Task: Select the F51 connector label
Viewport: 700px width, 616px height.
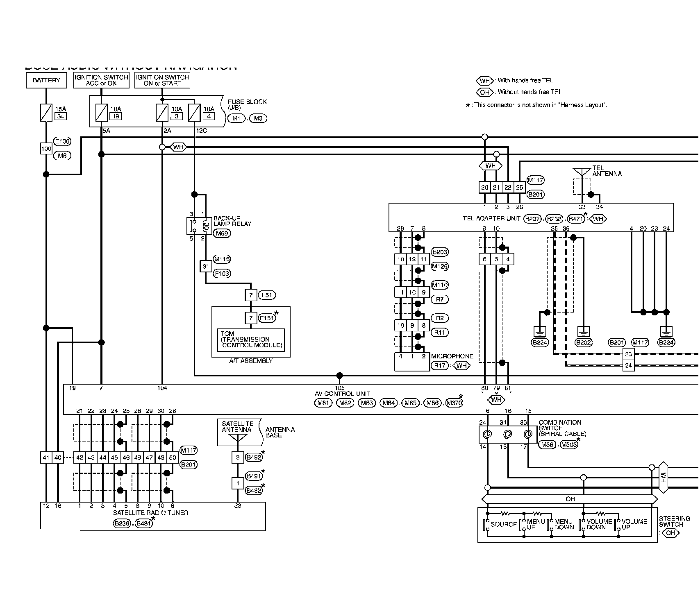Action: 267,295
